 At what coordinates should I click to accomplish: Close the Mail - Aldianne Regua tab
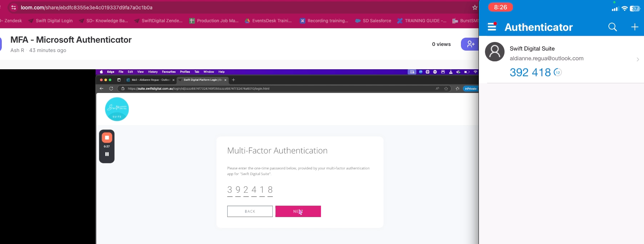[173, 80]
